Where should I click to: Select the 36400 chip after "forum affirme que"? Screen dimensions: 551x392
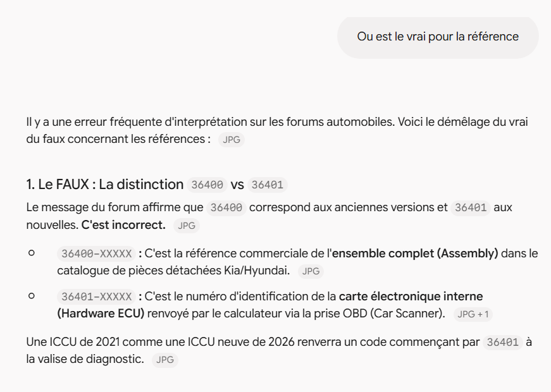pyautogui.click(x=226, y=207)
